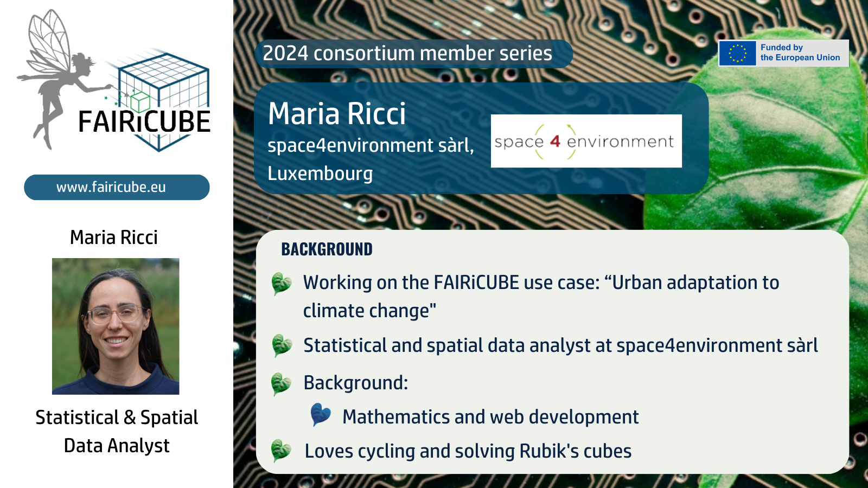The image size is (868, 488).
Task: Click the FAIRiCUBE fairy logo
Action: [113, 80]
